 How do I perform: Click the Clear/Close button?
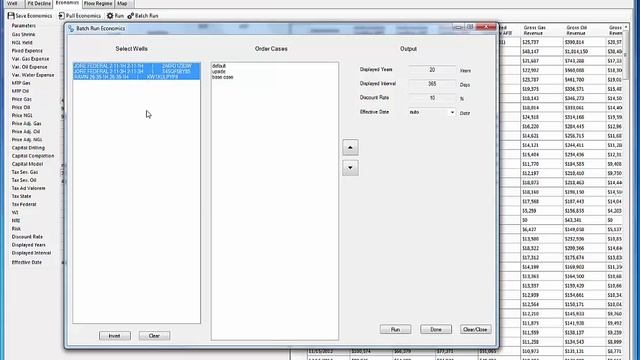[x=476, y=329]
